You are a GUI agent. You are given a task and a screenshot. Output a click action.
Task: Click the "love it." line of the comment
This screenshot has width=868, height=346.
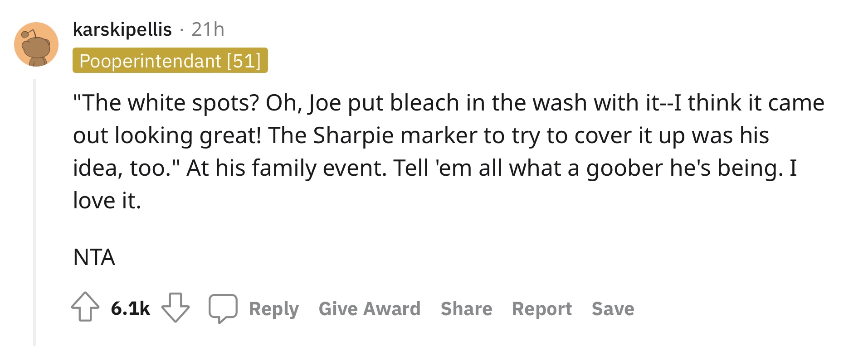click(x=107, y=201)
